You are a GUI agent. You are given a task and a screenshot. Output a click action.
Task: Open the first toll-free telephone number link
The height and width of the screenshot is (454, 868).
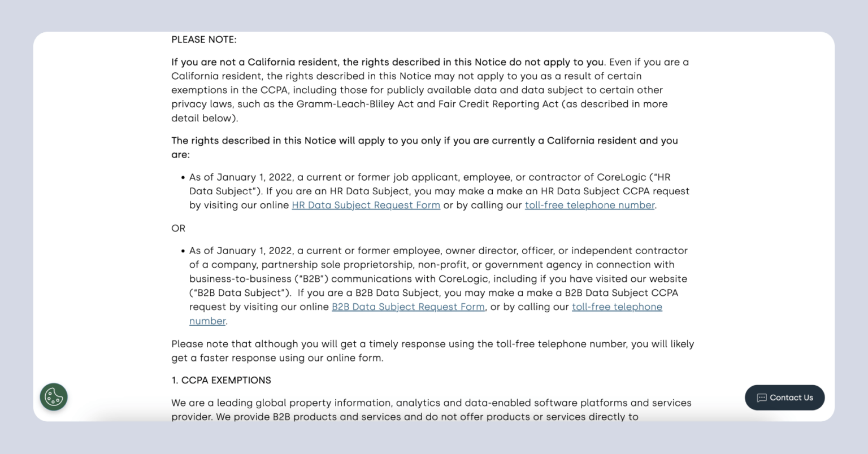tap(590, 205)
